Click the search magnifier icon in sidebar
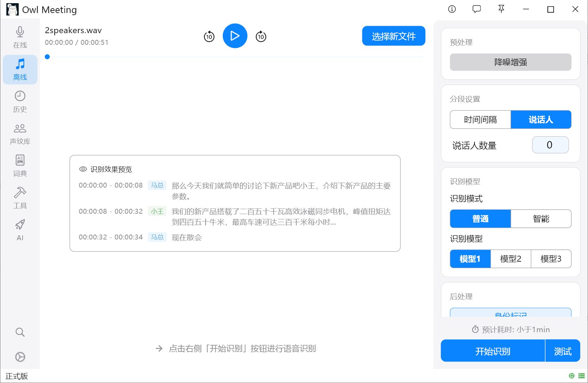The width and height of the screenshot is (588, 383). pos(20,332)
